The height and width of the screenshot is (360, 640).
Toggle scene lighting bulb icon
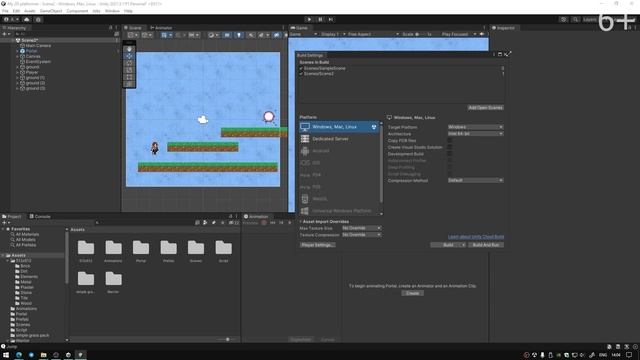(239, 35)
